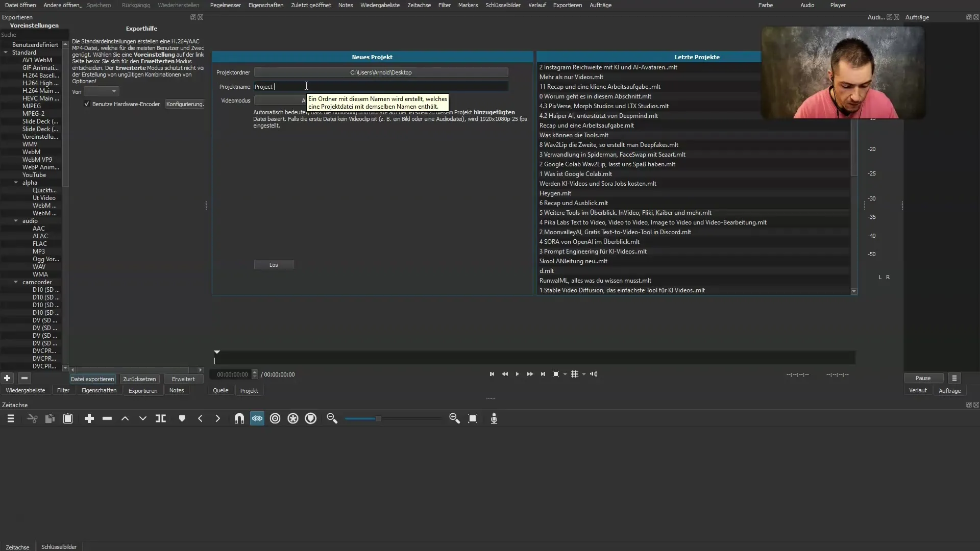
Task: Click the 'Los' button to start project
Action: tap(274, 264)
